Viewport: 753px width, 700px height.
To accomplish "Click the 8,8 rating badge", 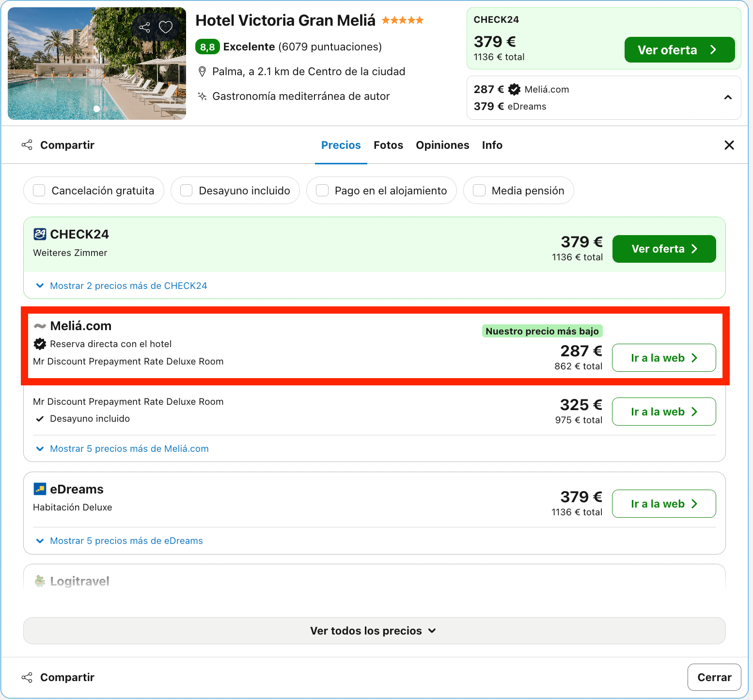I will coord(207,47).
